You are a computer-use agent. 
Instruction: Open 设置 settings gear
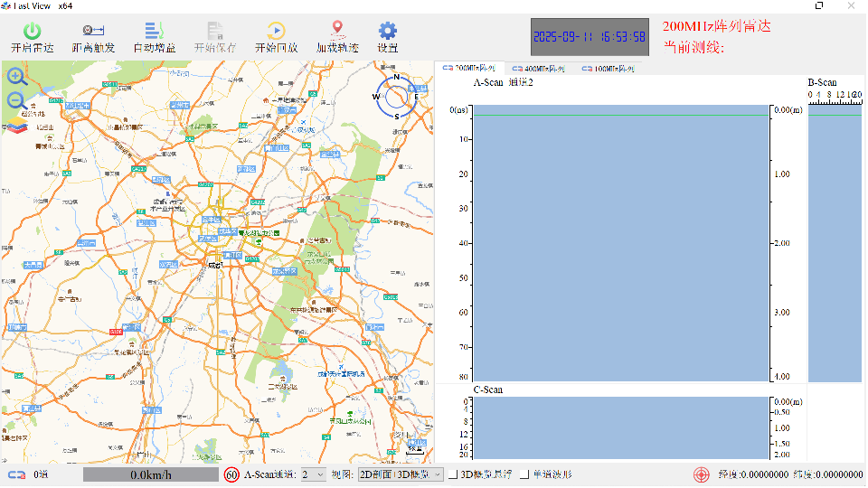[388, 32]
